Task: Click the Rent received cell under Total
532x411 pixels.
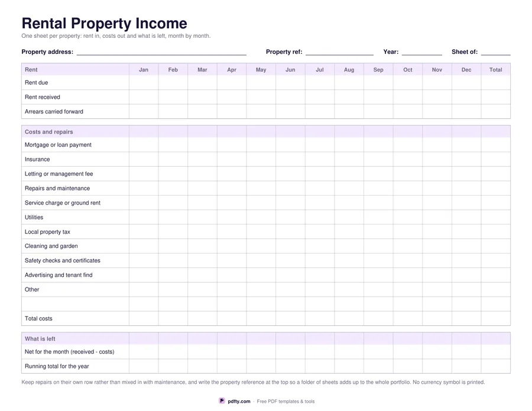Action: point(496,97)
